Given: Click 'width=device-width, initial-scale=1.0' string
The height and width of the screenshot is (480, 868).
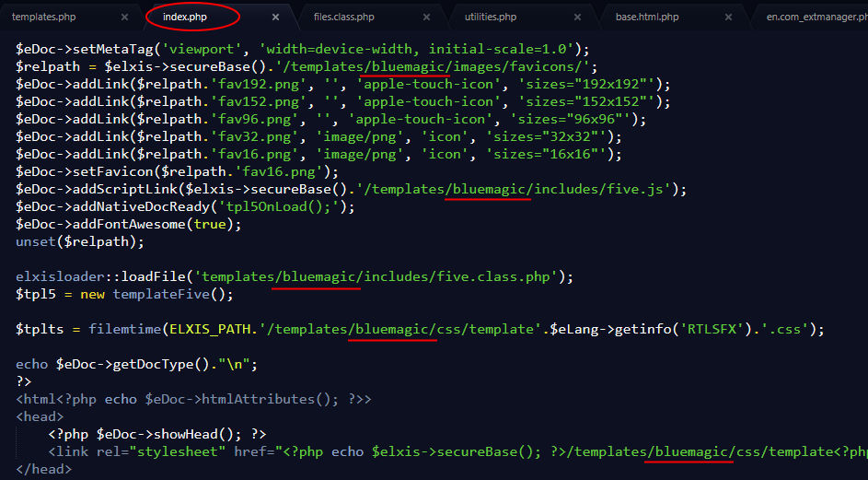Looking at the screenshot, I should pos(416,49).
